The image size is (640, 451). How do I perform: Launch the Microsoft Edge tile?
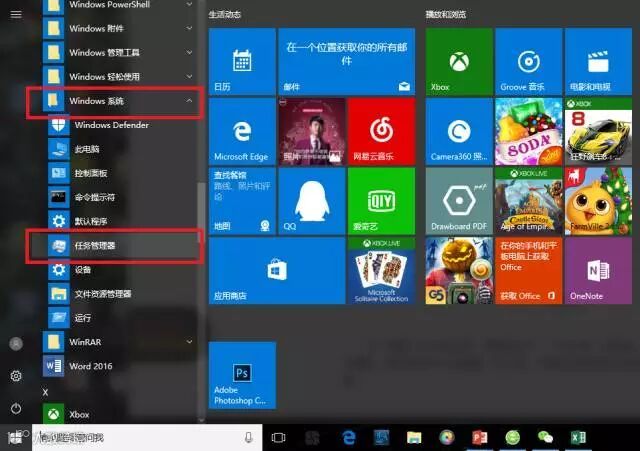[242, 131]
